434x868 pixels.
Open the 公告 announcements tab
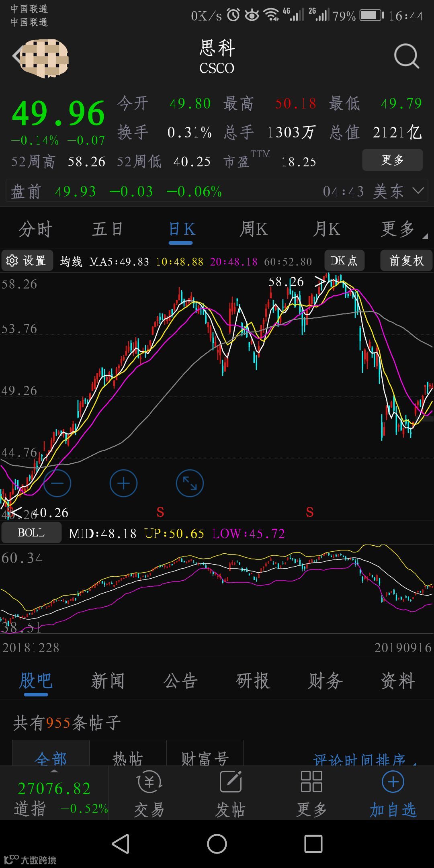180,681
